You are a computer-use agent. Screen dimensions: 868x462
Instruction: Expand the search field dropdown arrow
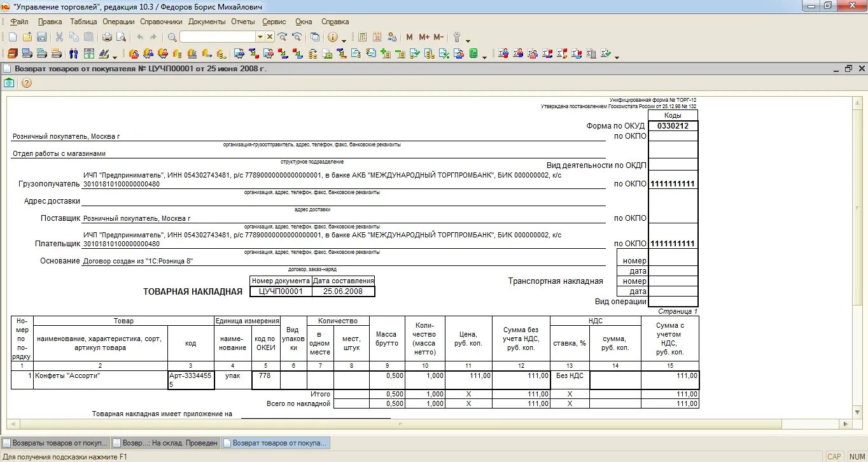tap(260, 38)
